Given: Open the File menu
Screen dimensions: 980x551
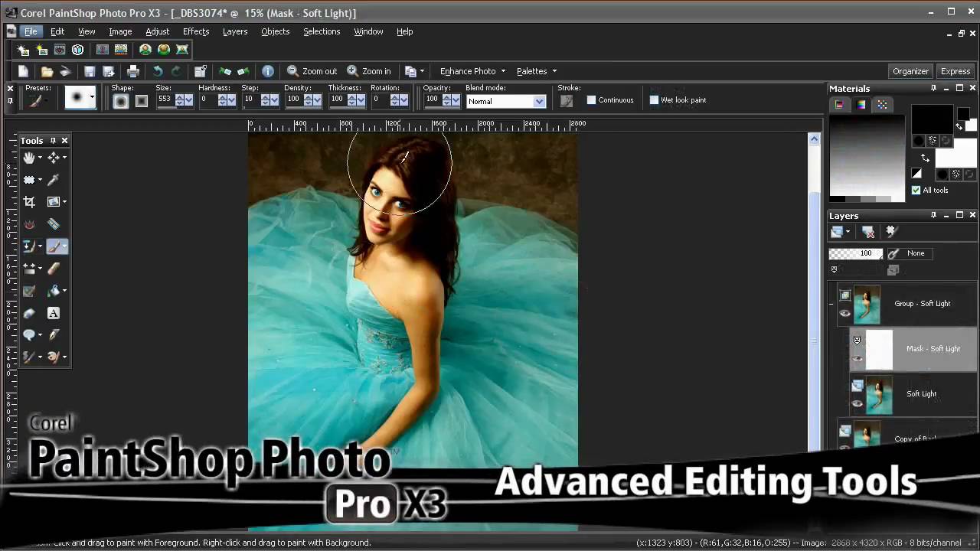Looking at the screenshot, I should pyautogui.click(x=30, y=31).
